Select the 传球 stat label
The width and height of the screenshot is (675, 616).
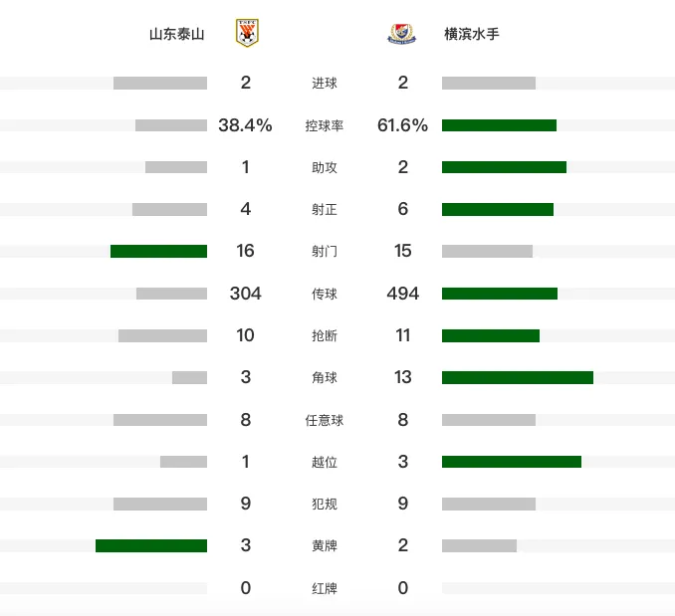[x=325, y=294]
